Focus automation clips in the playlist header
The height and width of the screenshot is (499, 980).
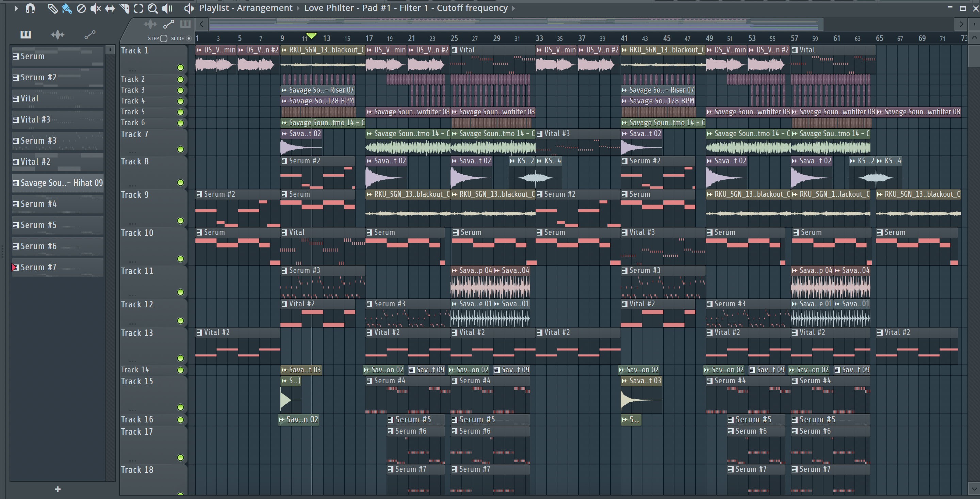click(168, 25)
